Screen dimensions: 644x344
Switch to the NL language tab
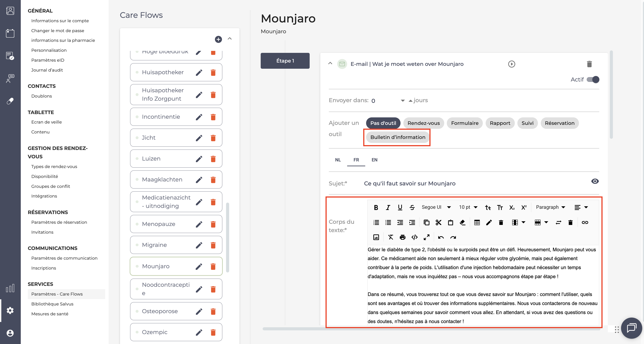(338, 160)
